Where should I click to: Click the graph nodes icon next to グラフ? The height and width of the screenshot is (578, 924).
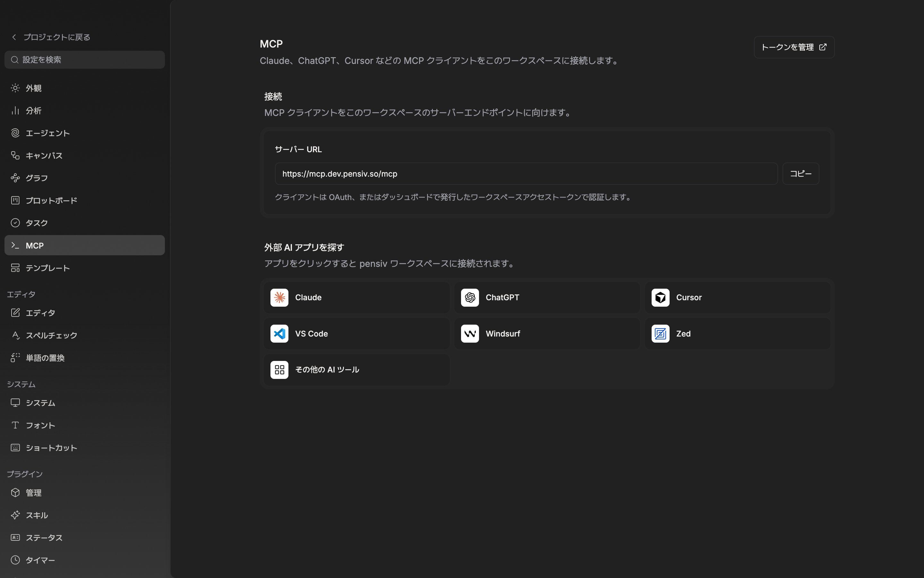point(15,178)
